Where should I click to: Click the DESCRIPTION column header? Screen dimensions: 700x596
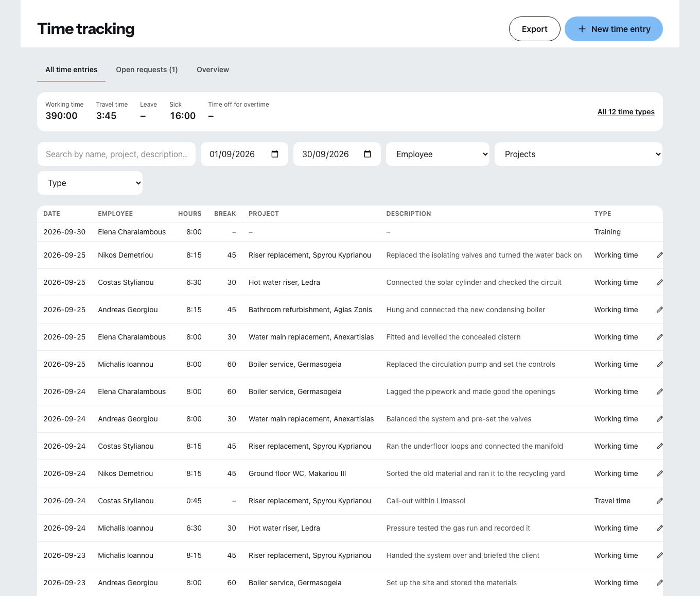409,214
